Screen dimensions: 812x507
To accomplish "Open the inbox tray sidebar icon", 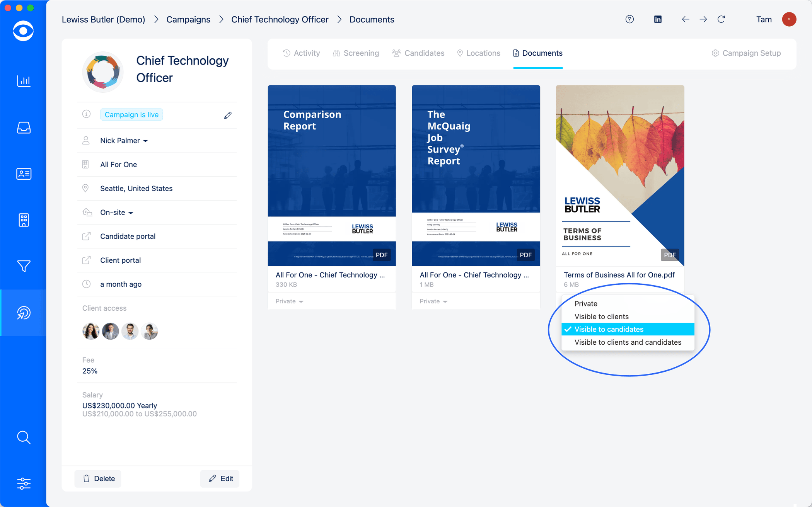I will 24,128.
